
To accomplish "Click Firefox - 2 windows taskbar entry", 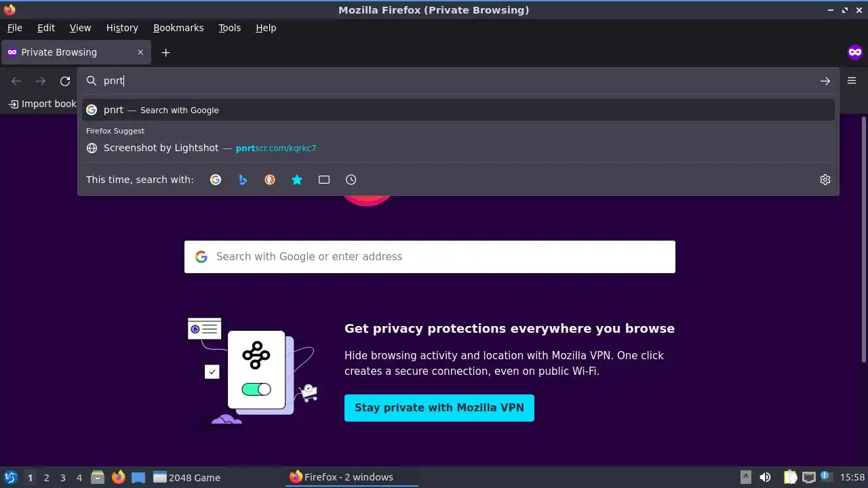I will [351, 477].
